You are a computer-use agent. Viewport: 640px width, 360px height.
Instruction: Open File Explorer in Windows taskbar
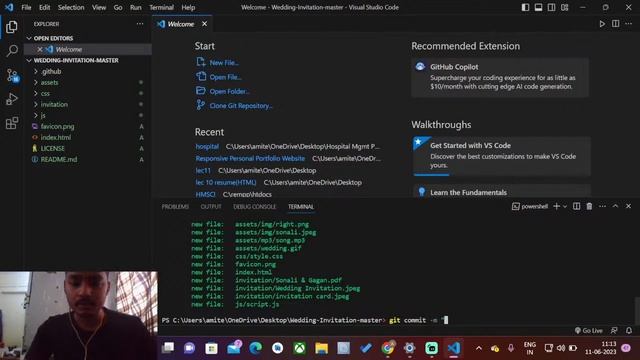point(322,348)
